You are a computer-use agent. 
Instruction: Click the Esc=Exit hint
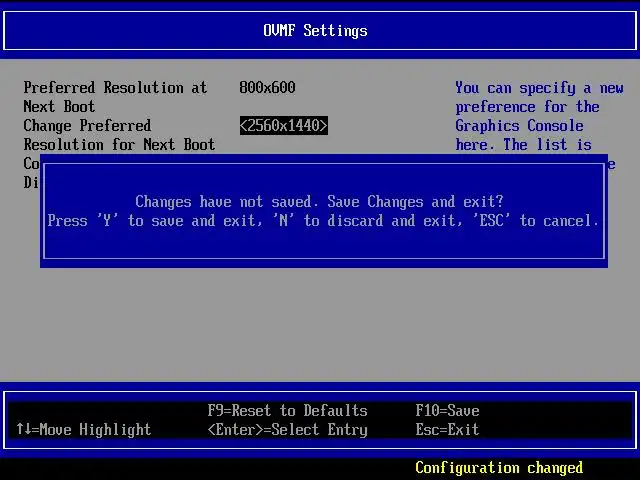point(447,429)
